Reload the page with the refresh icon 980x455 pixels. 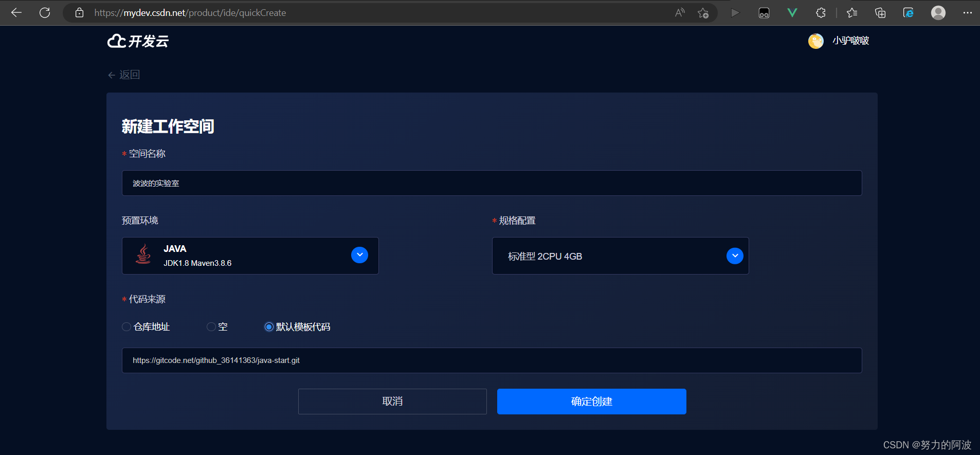(x=45, y=13)
